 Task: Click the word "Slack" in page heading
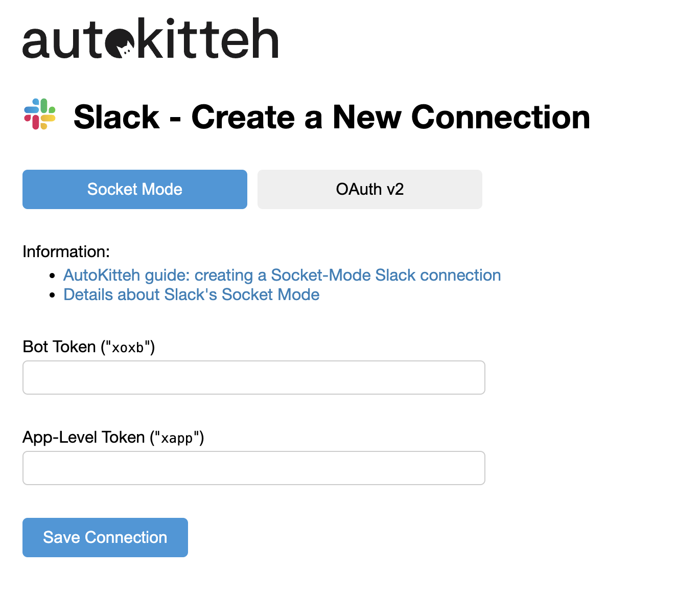(116, 117)
